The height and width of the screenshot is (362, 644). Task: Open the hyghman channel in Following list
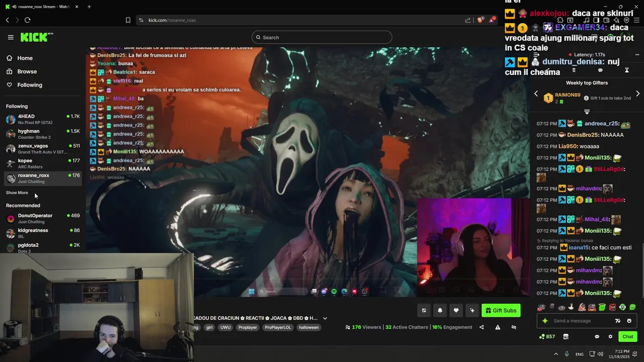coord(43,134)
